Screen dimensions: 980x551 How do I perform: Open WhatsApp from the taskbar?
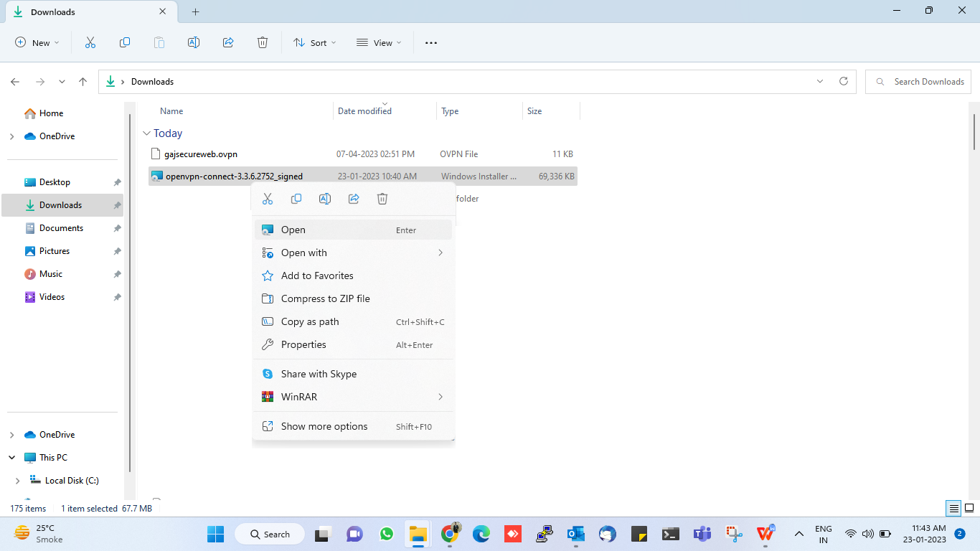coord(387,534)
